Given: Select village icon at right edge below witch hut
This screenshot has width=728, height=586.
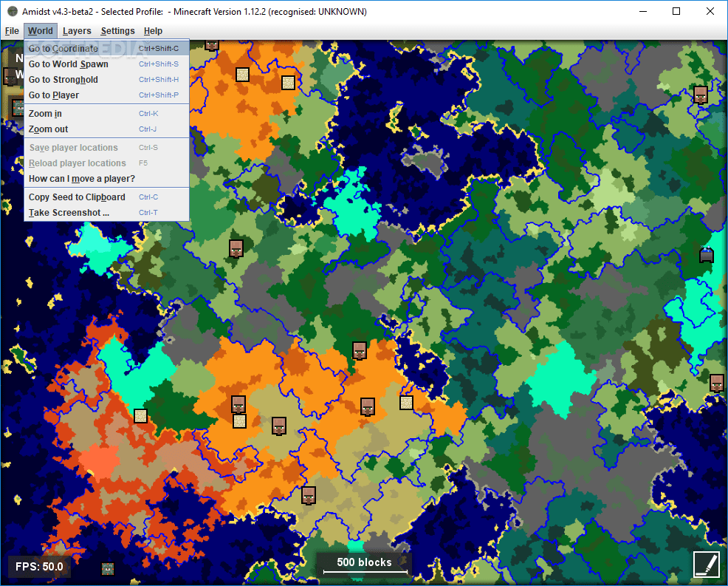Looking at the screenshot, I should click(x=716, y=383).
